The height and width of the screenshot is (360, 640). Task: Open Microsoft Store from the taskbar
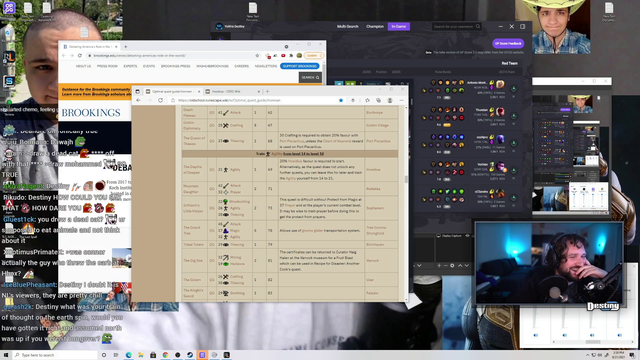click(x=153, y=355)
